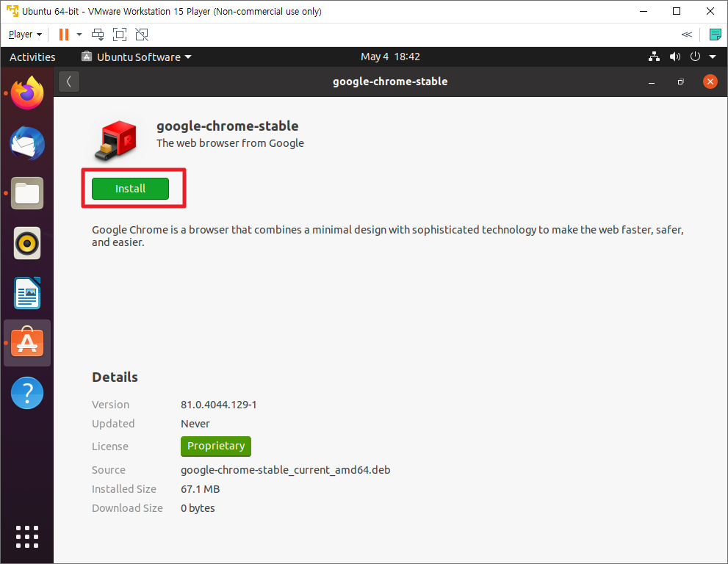
Task: Click the Details heading
Action: click(115, 377)
